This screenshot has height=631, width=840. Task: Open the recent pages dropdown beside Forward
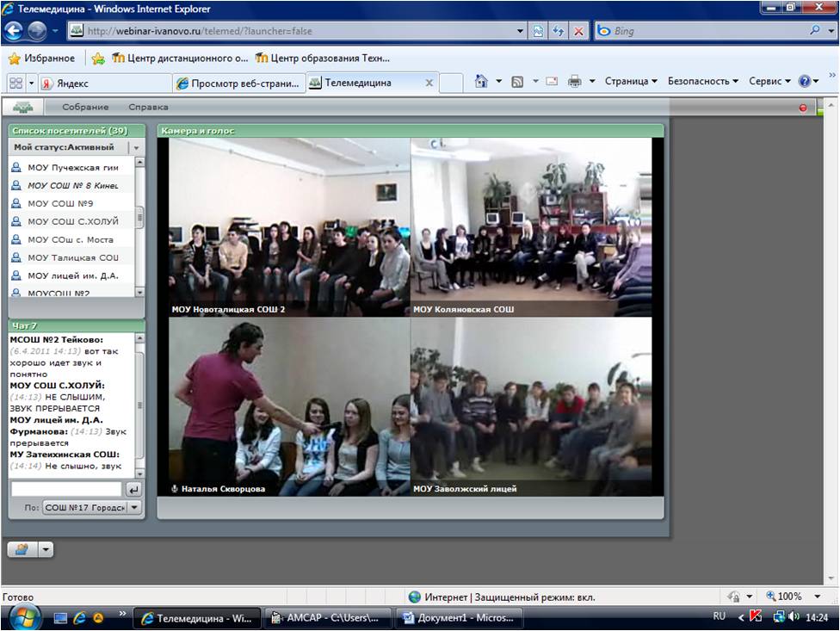pos(55,31)
